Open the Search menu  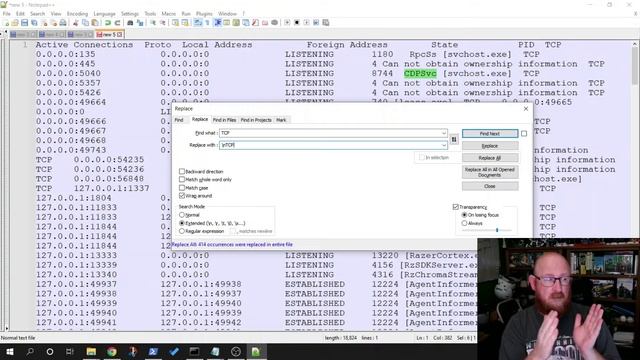[x=37, y=13]
